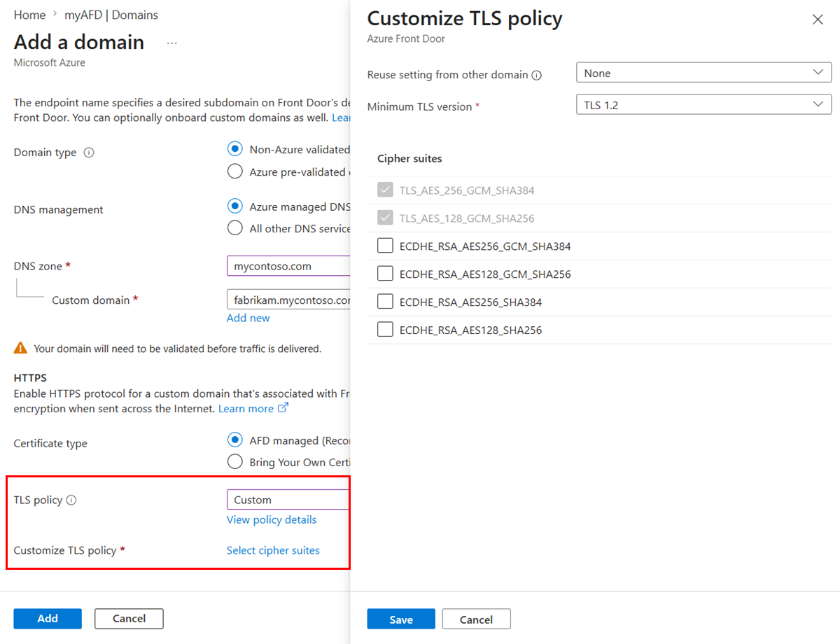Save the custom TLS policy
Image resolution: width=840 pixels, height=644 pixels.
(x=401, y=619)
